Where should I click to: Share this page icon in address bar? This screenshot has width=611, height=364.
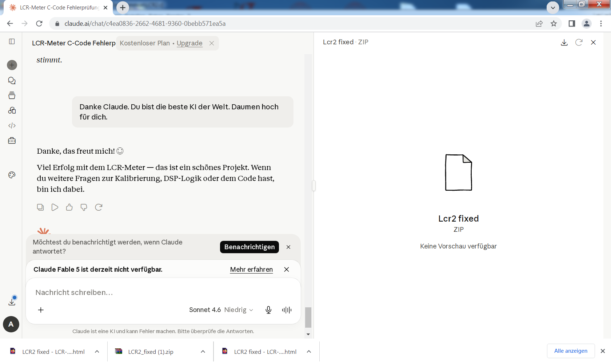[x=539, y=24]
